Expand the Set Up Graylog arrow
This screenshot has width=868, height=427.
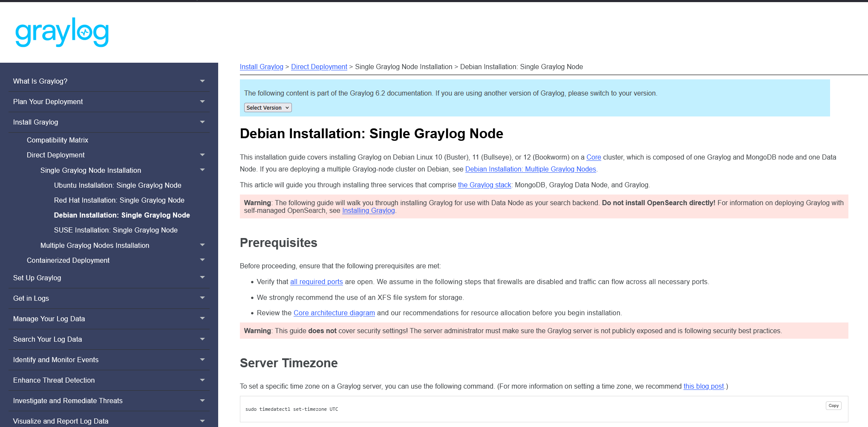coord(202,277)
